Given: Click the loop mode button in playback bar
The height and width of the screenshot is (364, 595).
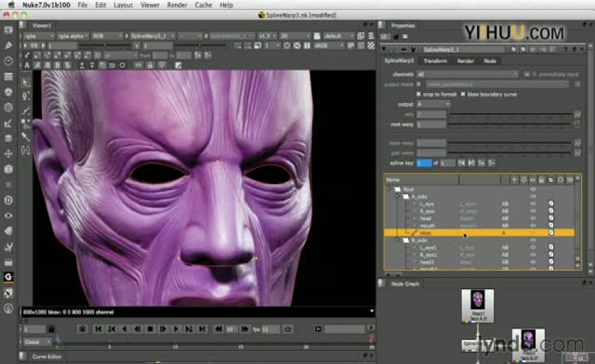Looking at the screenshot, I should (288, 329).
